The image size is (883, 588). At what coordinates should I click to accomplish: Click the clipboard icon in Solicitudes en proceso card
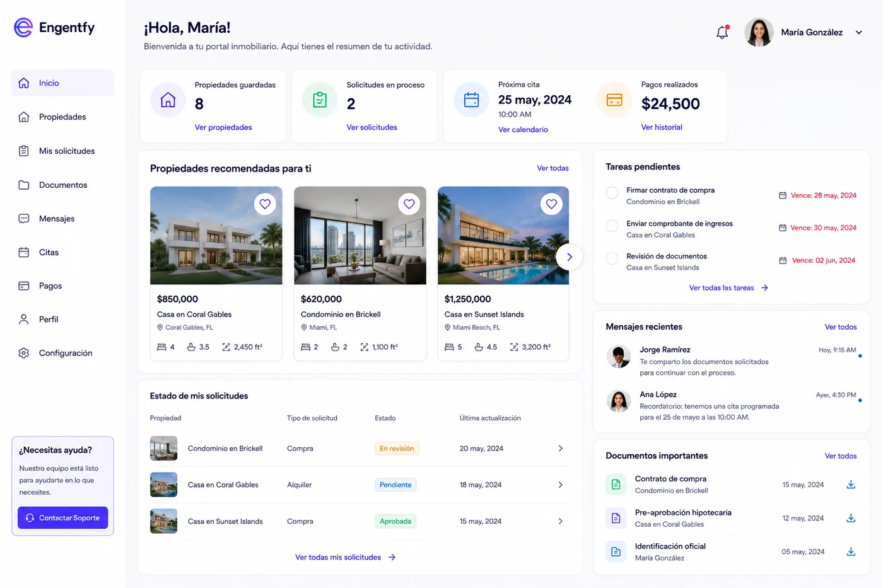[x=320, y=100]
